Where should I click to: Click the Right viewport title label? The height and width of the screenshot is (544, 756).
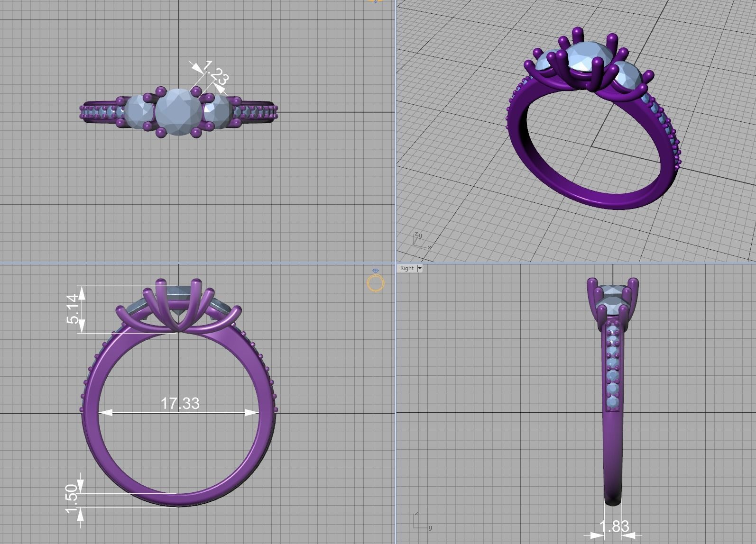tap(407, 268)
